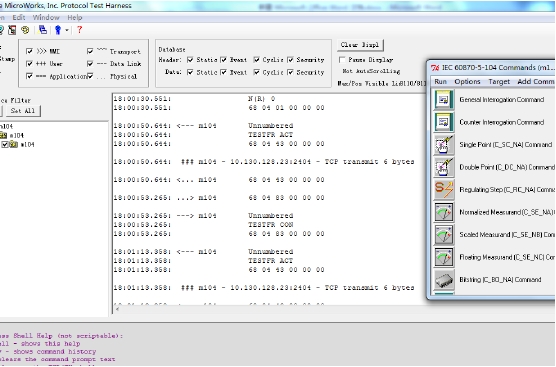Viewport: 556px width, 367px height.
Task: Toggle the +++ User checkbox
Action: 29,64
